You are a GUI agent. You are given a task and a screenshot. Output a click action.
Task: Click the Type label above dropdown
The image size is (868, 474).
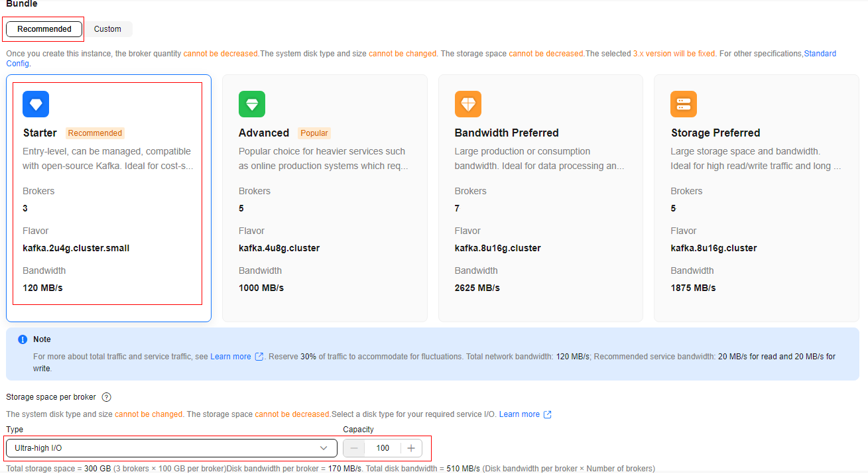point(15,430)
